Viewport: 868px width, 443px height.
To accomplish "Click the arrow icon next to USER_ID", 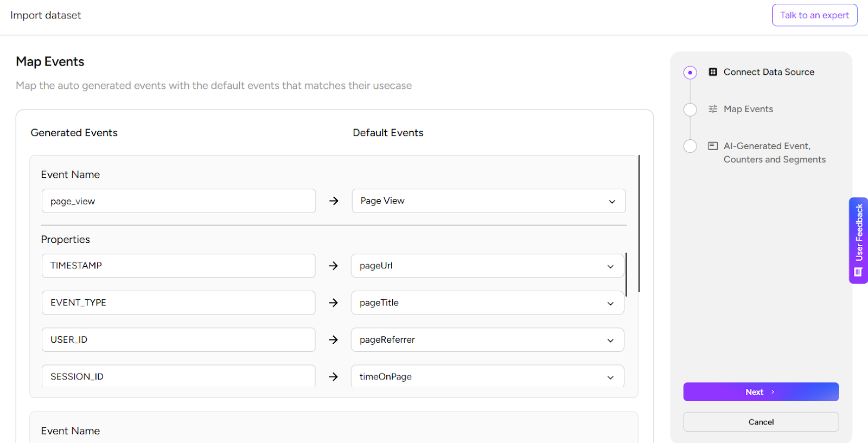I will (x=333, y=339).
